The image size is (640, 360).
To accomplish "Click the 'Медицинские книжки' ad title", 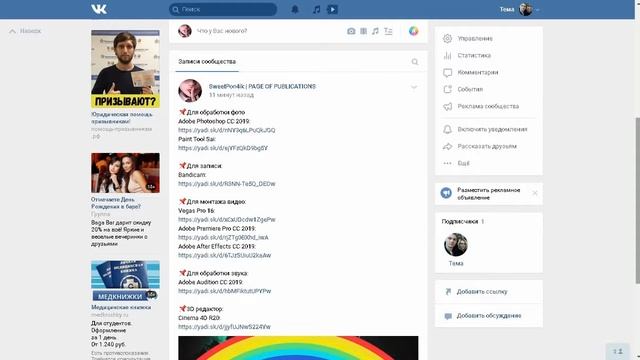I will pos(121,307).
